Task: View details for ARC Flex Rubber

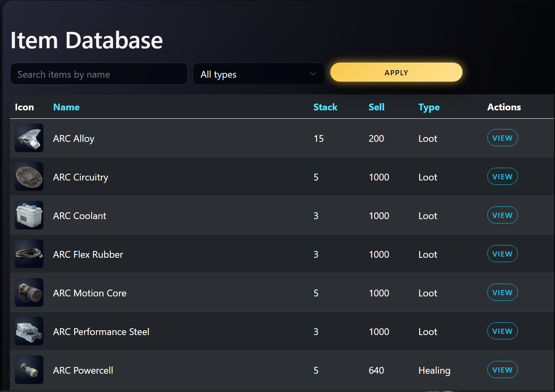Action: 502,254
